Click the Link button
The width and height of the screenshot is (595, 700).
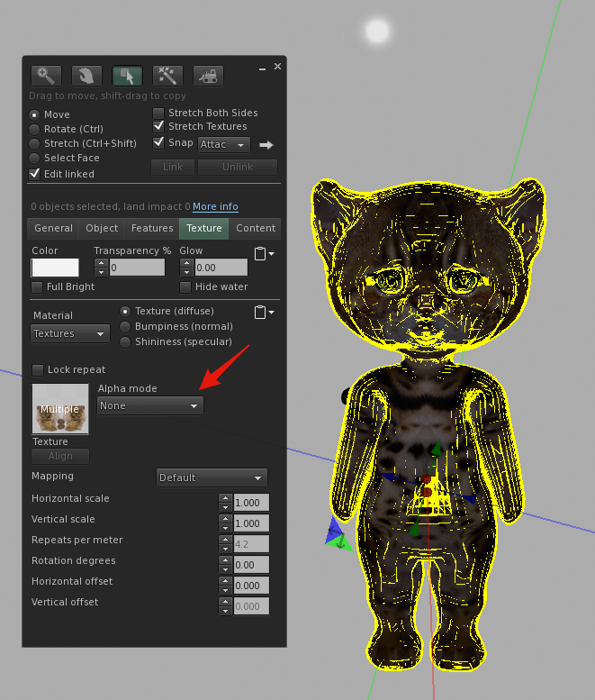[x=173, y=167]
